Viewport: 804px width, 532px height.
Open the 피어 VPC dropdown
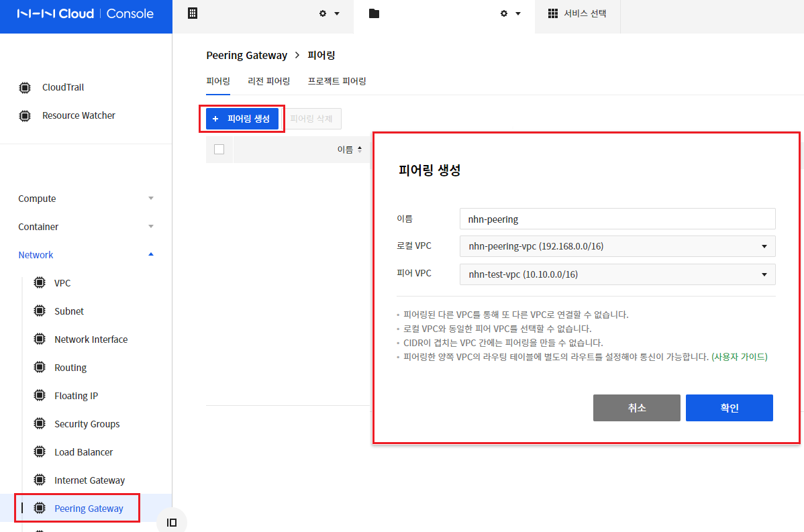pyautogui.click(x=617, y=274)
